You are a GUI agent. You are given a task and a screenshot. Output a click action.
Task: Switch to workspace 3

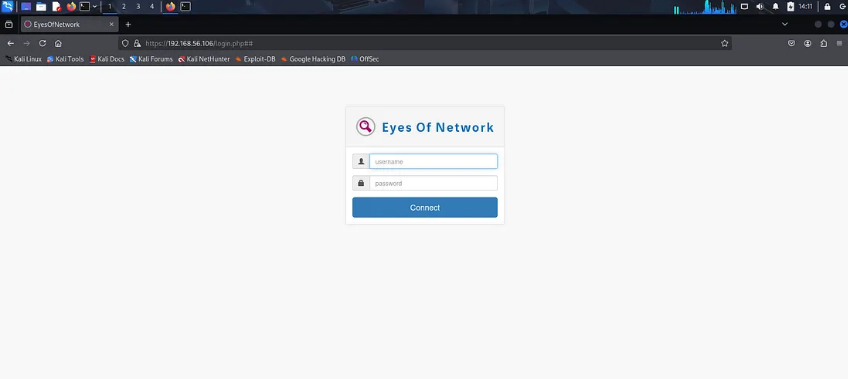138,6
